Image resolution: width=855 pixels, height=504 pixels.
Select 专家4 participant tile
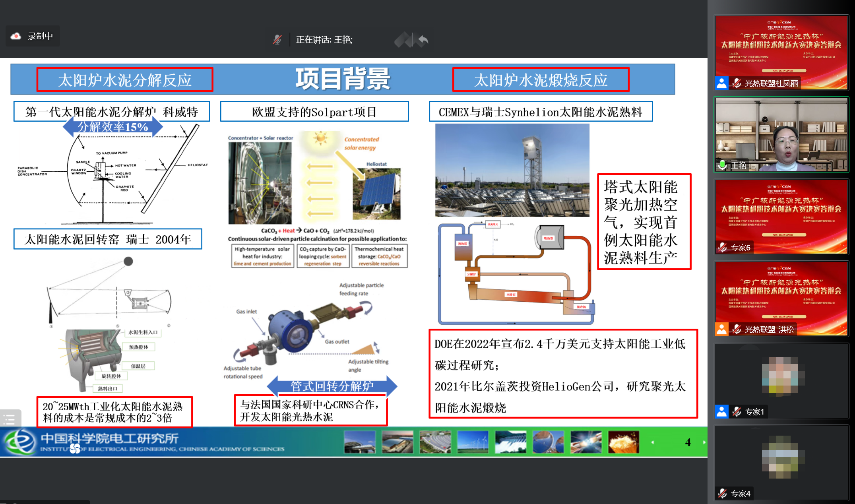[x=781, y=463]
